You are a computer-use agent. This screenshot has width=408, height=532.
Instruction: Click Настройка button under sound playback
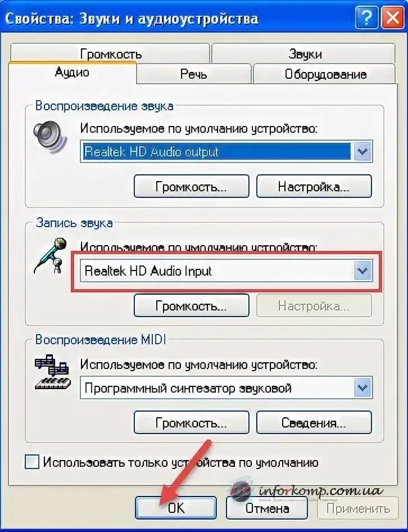pyautogui.click(x=314, y=186)
